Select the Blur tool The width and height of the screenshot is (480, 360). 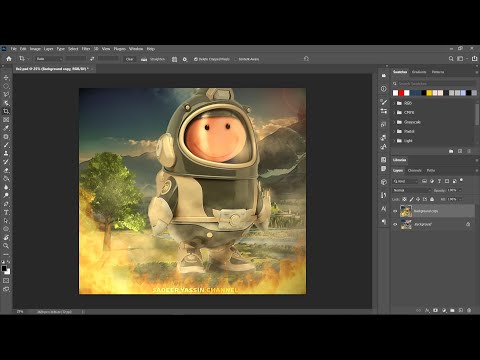click(6, 187)
